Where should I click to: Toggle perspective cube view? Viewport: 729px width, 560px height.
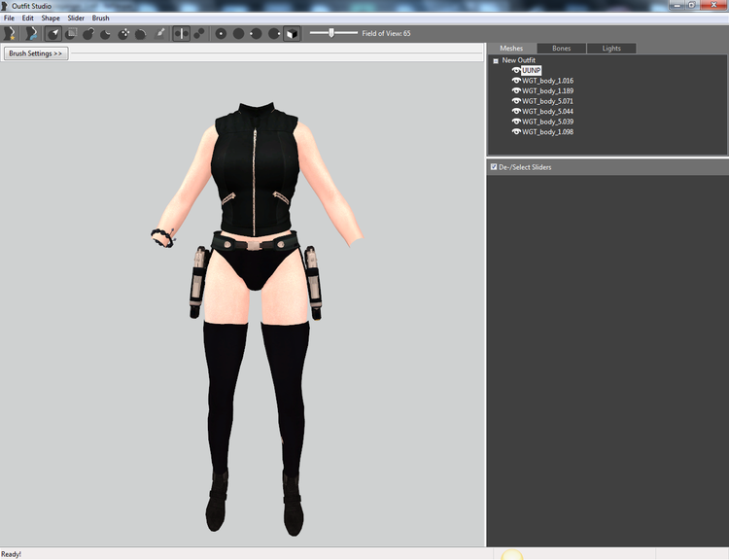[292, 33]
